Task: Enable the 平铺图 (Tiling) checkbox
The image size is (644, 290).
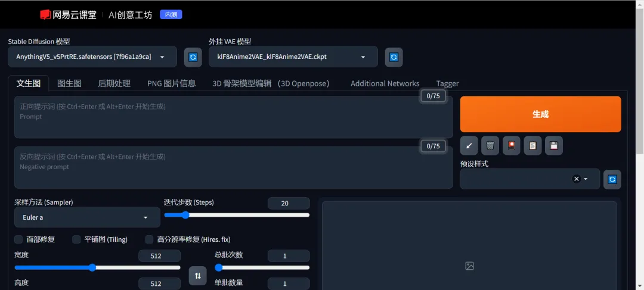Action: pos(76,239)
